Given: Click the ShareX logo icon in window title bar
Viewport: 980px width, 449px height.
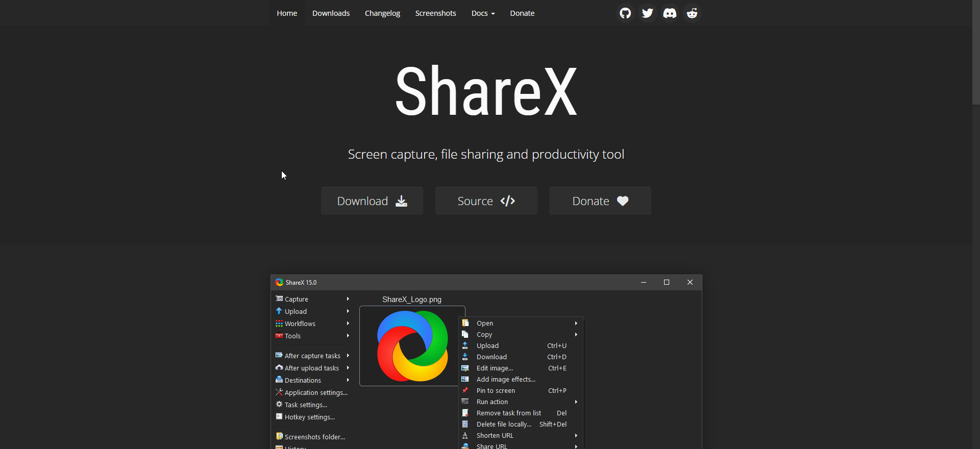Looking at the screenshot, I should click(x=279, y=282).
